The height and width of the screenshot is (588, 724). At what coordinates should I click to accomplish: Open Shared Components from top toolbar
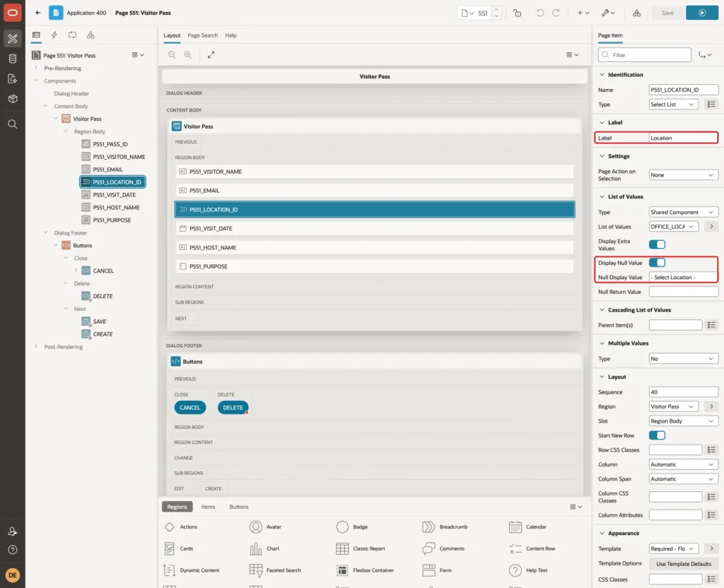(636, 13)
